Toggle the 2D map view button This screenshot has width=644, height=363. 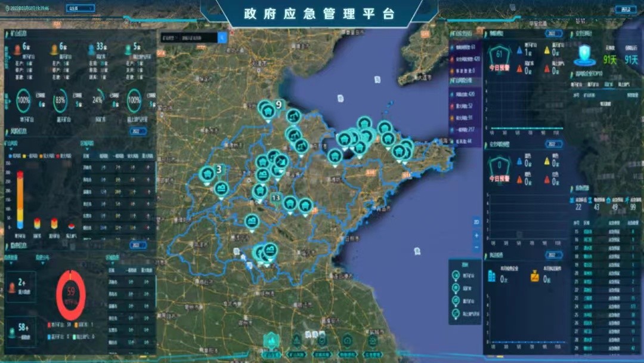(476, 222)
